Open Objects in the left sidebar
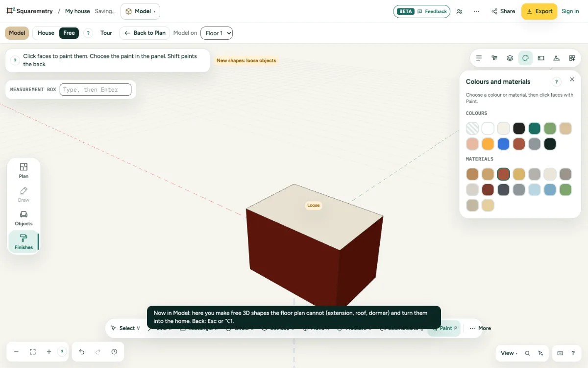 pos(24,218)
